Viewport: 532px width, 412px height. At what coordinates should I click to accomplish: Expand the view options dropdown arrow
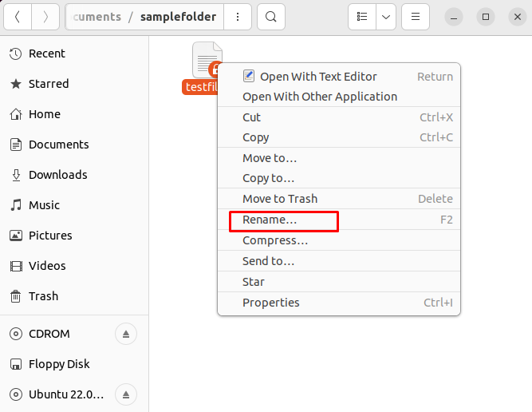(x=386, y=17)
